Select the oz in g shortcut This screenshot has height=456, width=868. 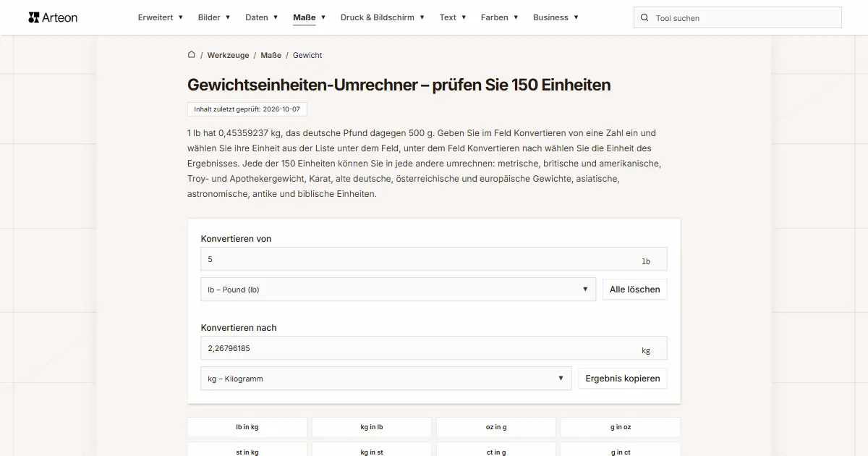(x=496, y=427)
